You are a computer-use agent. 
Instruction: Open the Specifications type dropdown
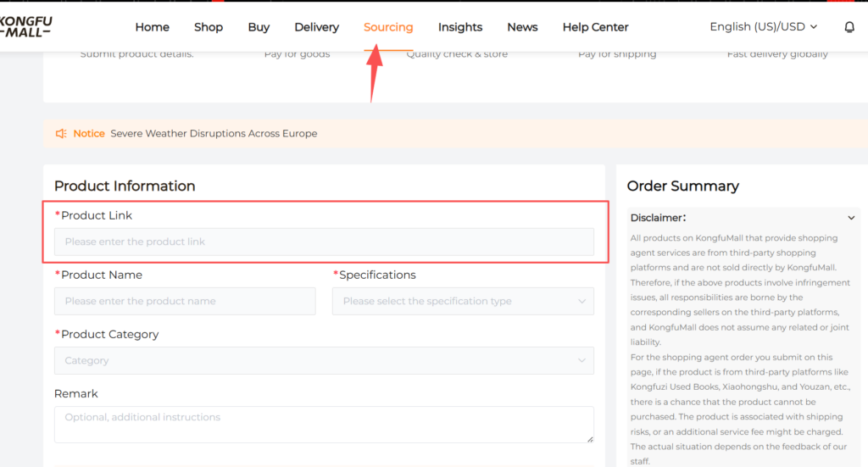click(463, 301)
